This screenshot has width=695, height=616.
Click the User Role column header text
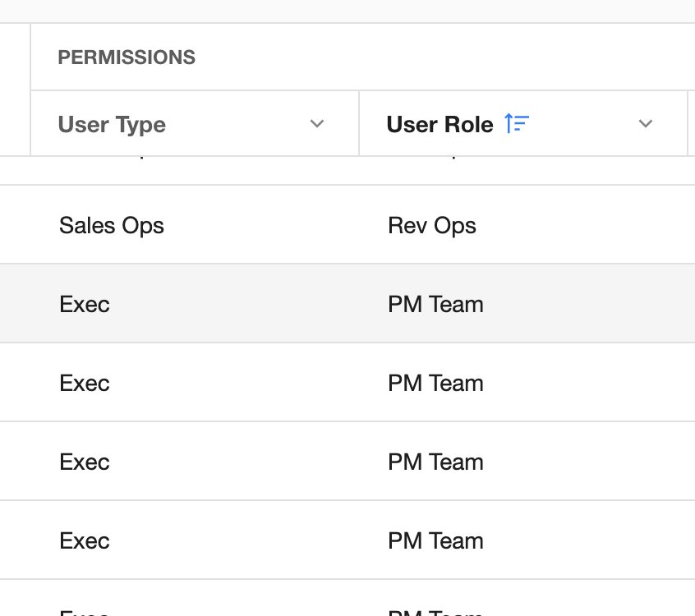(x=440, y=124)
